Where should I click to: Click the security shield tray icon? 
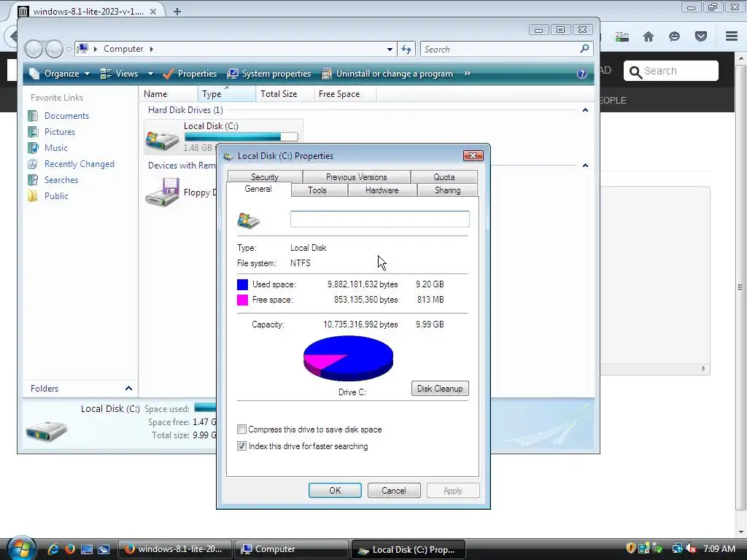(631, 548)
